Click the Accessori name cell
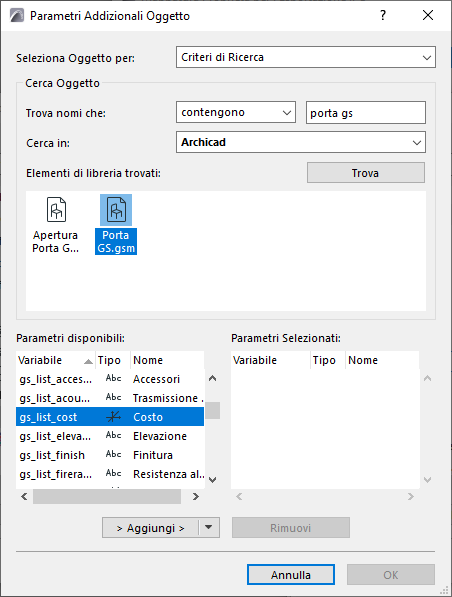 pos(156,379)
